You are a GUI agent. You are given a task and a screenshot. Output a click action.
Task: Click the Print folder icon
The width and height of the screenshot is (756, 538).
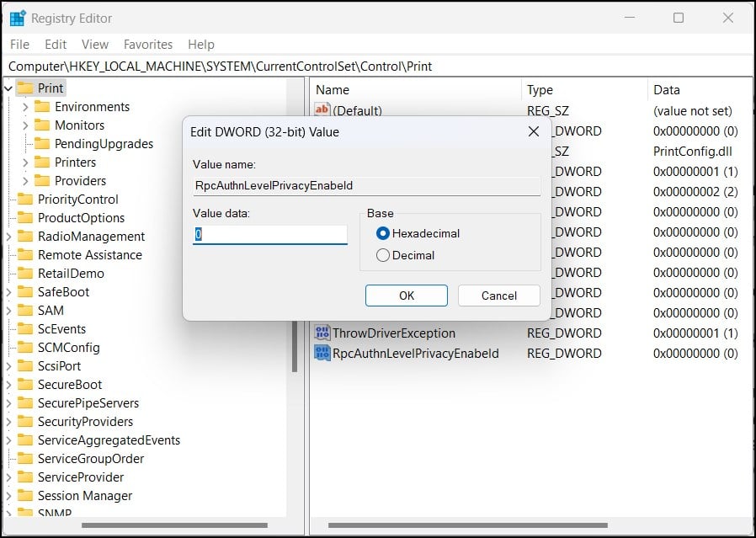[25, 88]
